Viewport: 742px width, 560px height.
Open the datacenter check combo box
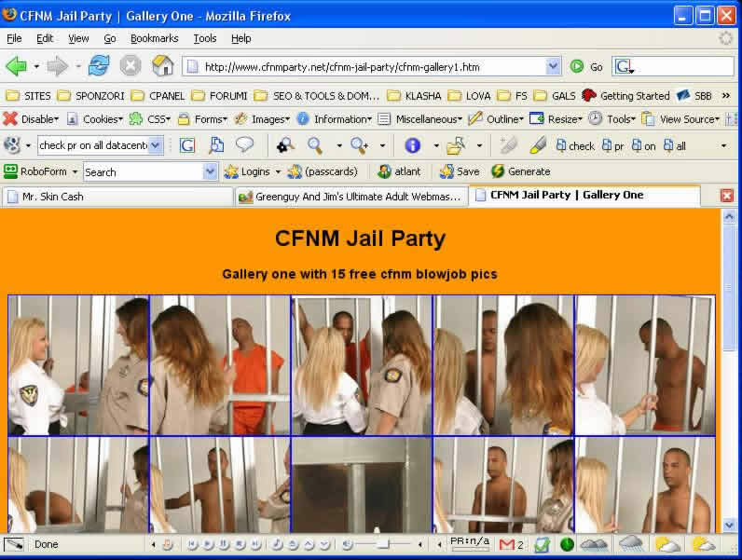click(x=156, y=145)
